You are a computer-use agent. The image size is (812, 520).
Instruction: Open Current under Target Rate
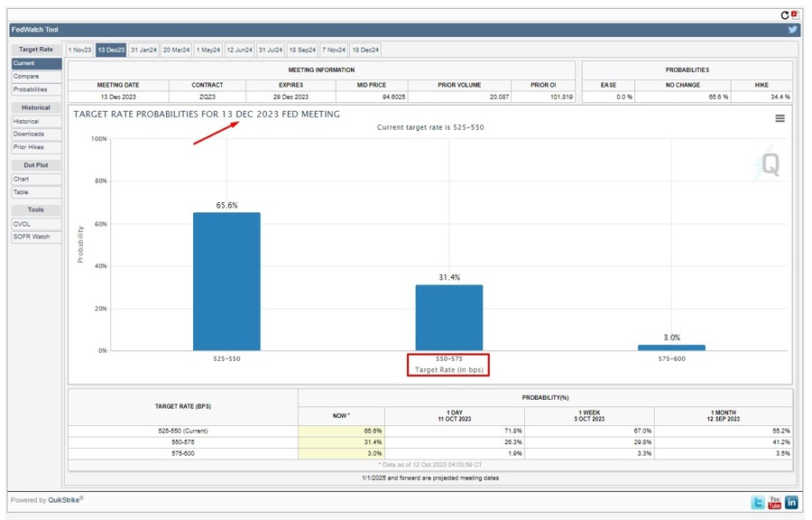(x=36, y=63)
